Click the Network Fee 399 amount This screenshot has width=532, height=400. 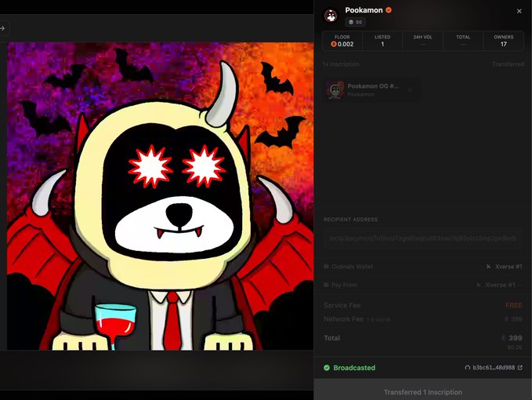[514, 319]
